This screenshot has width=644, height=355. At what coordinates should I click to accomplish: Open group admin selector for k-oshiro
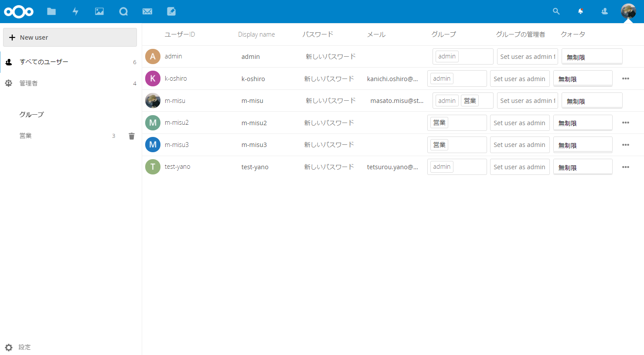520,79
